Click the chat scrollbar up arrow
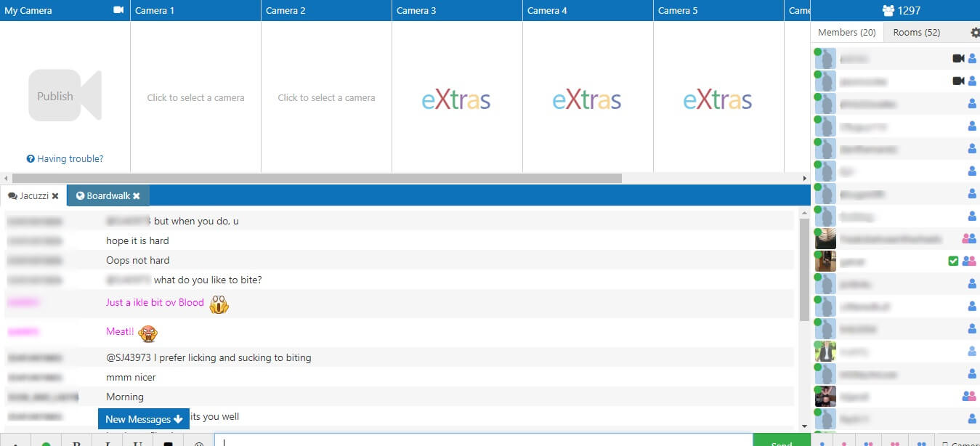The height and width of the screenshot is (446, 980). tap(803, 214)
